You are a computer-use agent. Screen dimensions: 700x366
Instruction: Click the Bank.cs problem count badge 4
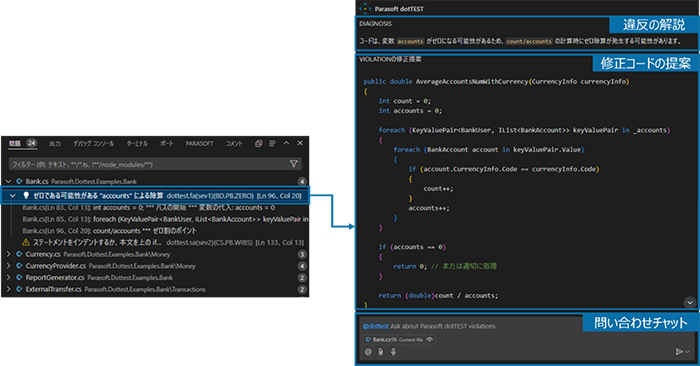pos(302,181)
